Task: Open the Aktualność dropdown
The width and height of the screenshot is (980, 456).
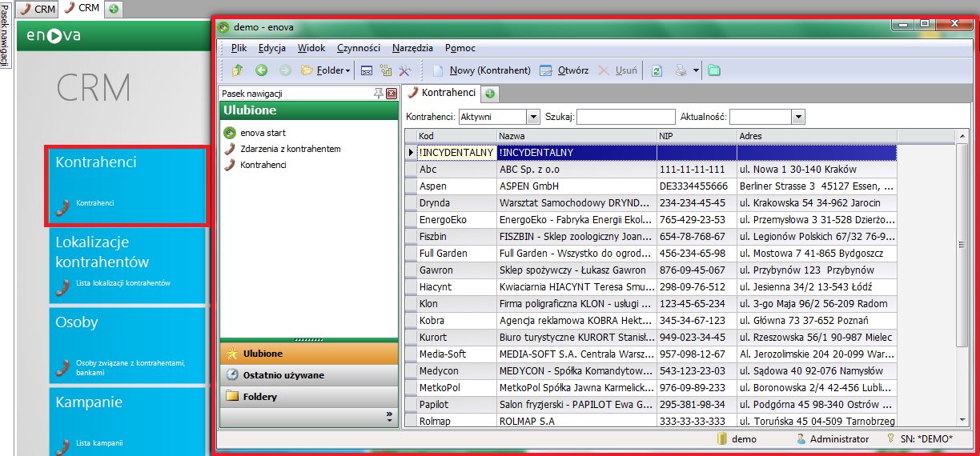Action: pos(797,117)
